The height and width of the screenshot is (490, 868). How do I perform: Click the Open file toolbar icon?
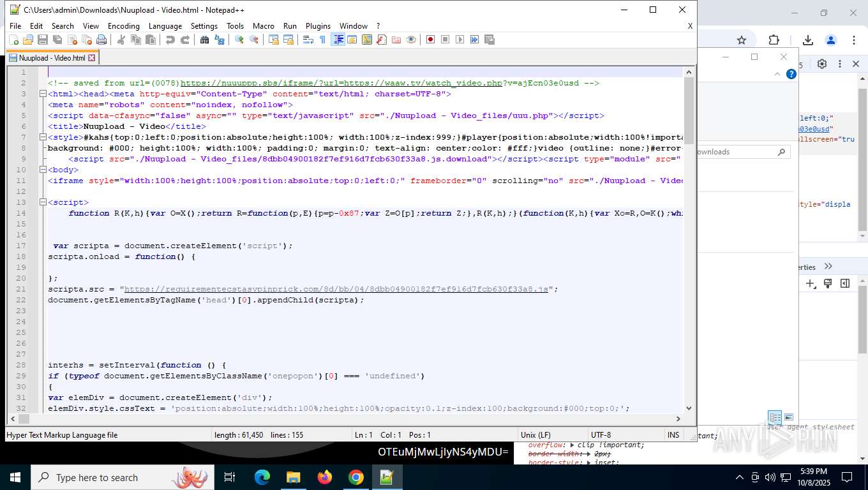click(28, 40)
